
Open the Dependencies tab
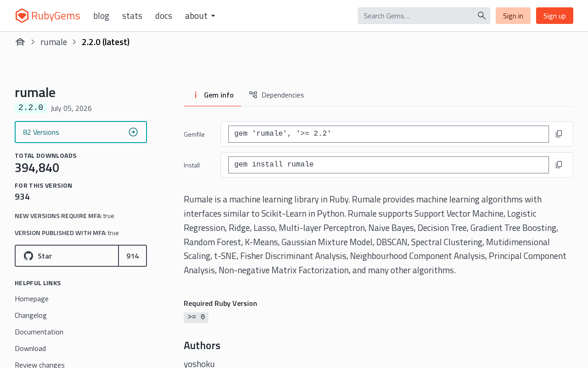pos(277,95)
